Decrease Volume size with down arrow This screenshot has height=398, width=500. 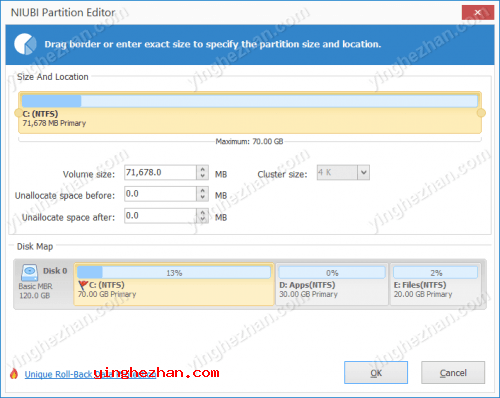click(x=202, y=176)
